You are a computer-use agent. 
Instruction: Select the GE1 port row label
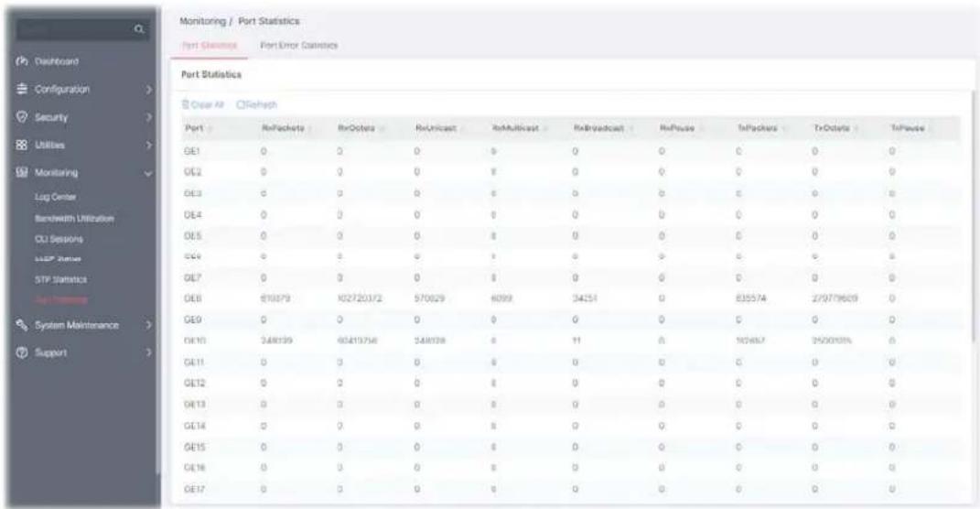[192, 151]
